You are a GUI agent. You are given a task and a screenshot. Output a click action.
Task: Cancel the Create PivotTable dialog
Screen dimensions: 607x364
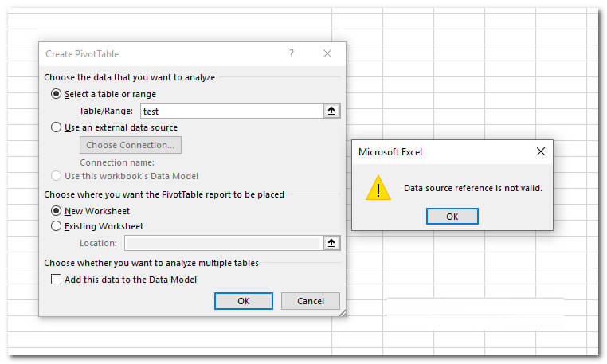pos(310,301)
